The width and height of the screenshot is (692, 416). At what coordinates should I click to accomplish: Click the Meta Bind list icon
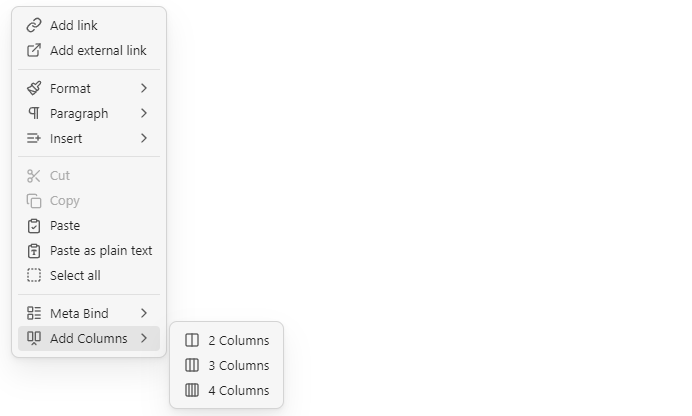click(x=34, y=313)
